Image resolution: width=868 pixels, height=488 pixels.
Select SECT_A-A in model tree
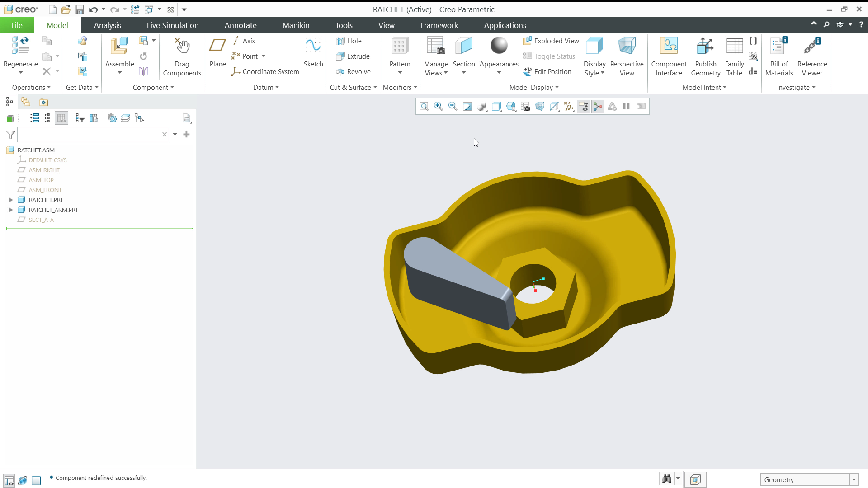pos(41,220)
